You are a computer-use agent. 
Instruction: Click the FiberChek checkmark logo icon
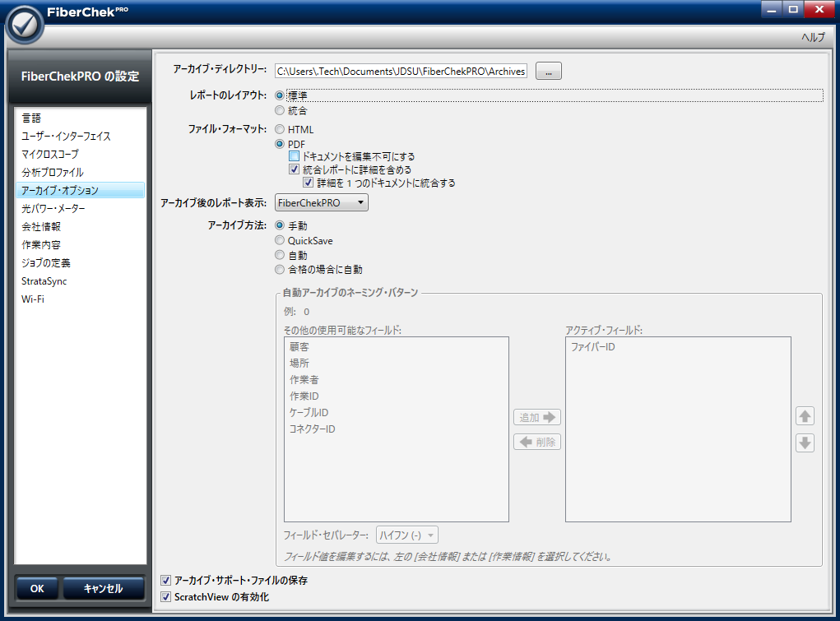point(24,25)
